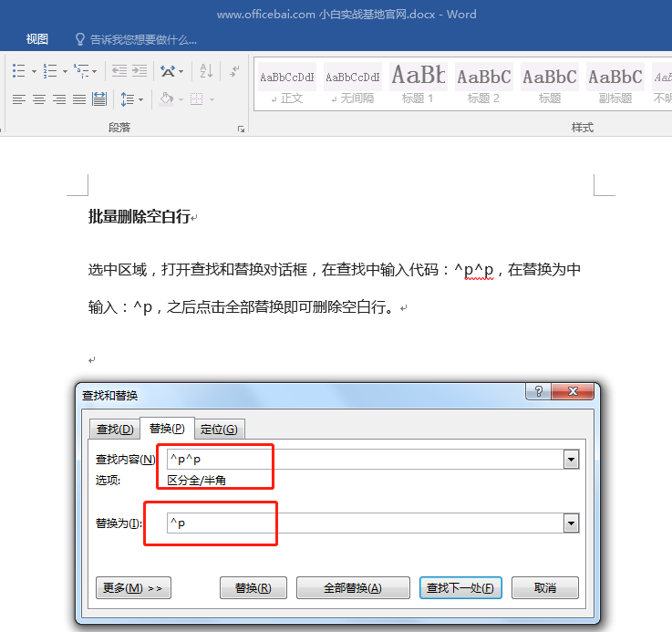Image resolution: width=672 pixels, height=632 pixels.
Task: Apply the 无间隔 style
Action: click(353, 84)
